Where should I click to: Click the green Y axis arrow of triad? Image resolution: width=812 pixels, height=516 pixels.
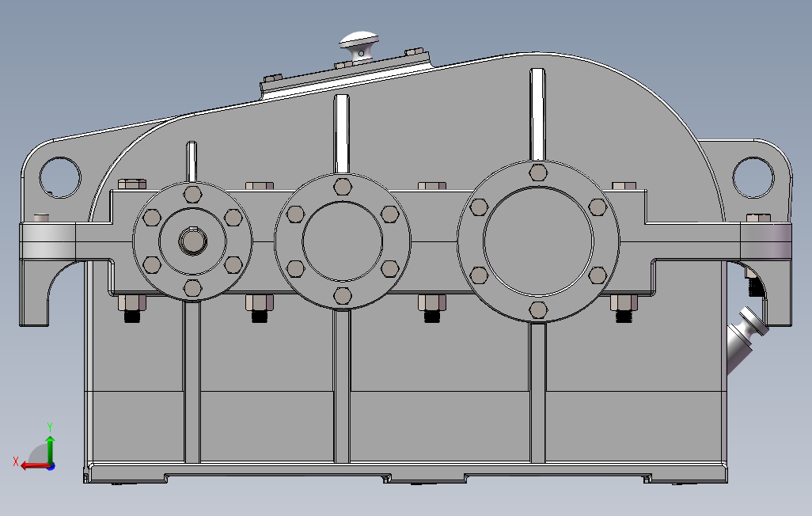[x=50, y=451]
